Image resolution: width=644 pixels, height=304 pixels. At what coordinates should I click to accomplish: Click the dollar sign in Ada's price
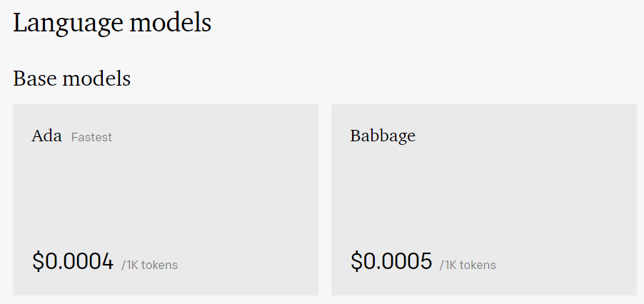coord(38,262)
